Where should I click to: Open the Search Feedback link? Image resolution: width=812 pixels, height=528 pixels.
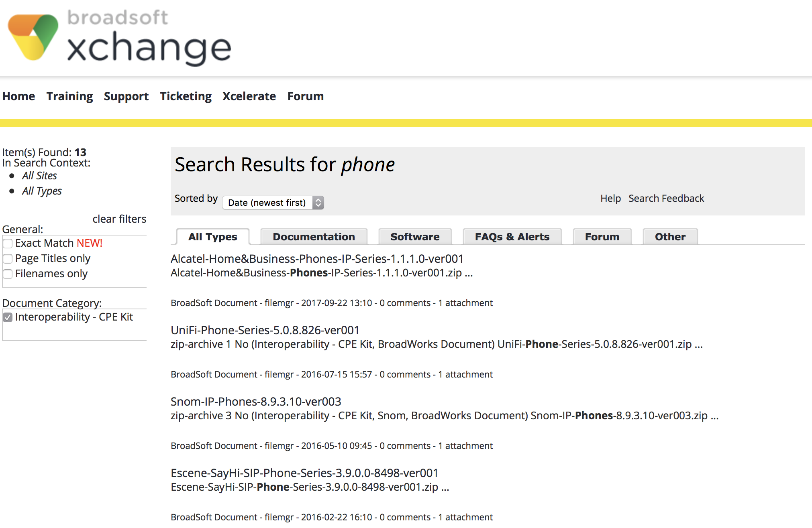(x=666, y=199)
